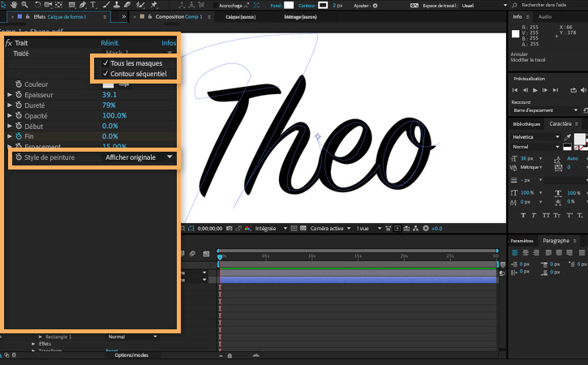
Task: Click the Réinit. link for Trait
Action: point(109,43)
